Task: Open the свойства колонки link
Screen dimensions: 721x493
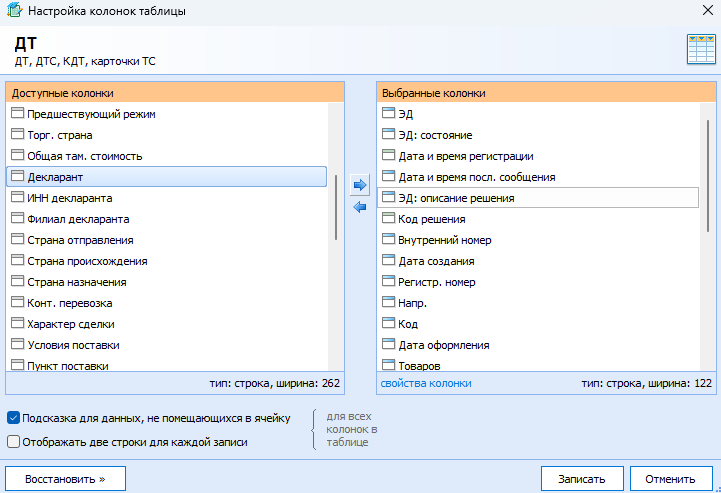Action: click(x=426, y=383)
